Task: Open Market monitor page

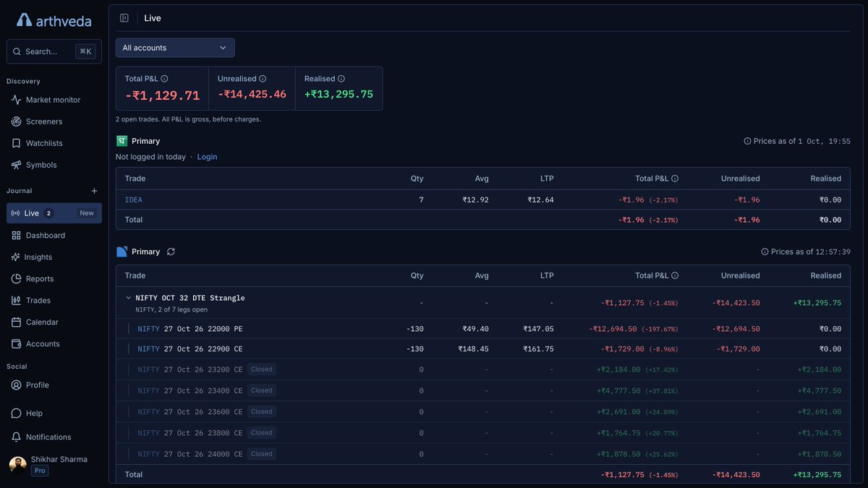Action: [54, 100]
